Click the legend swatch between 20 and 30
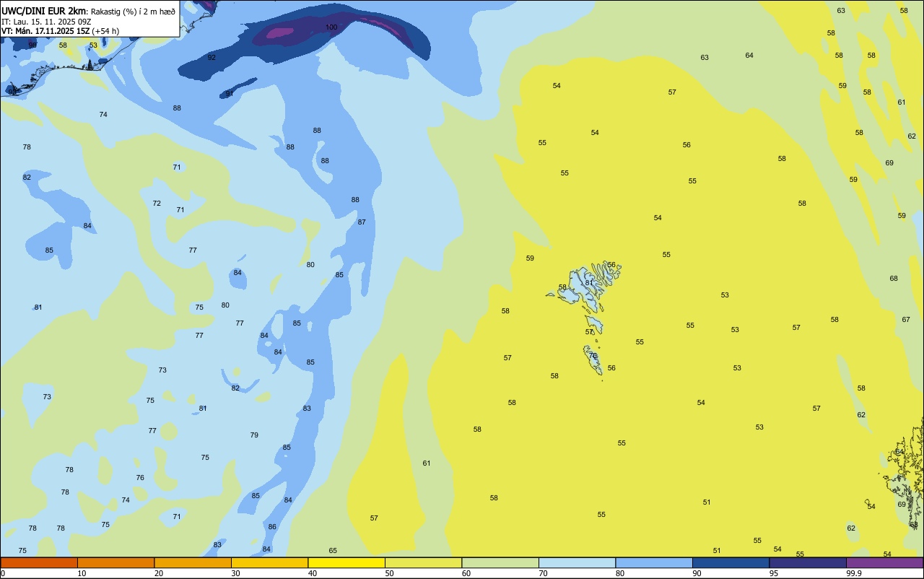Screen dimensions: 924x579 193,562
